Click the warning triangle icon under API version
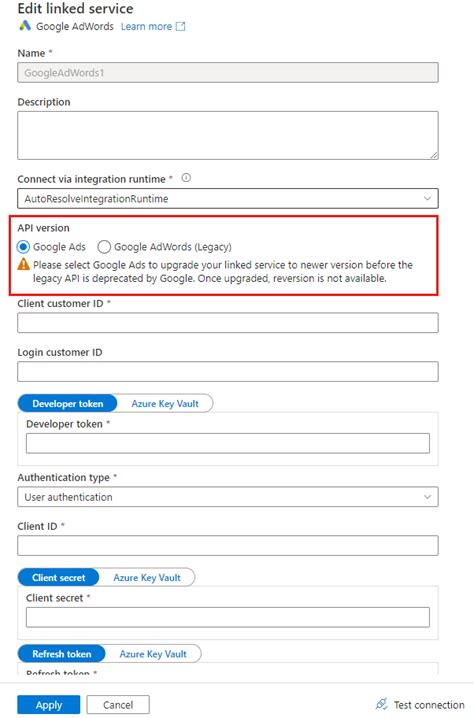The width and height of the screenshot is (474, 718). [23, 265]
